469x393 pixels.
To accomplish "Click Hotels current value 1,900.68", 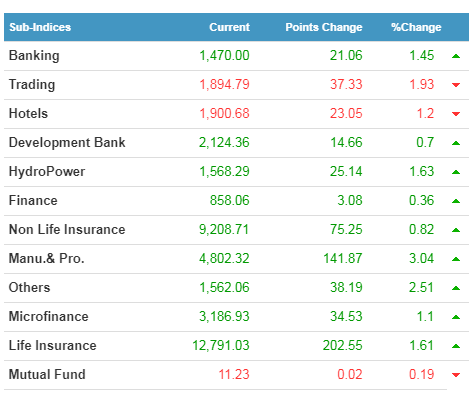I will coord(224,113).
